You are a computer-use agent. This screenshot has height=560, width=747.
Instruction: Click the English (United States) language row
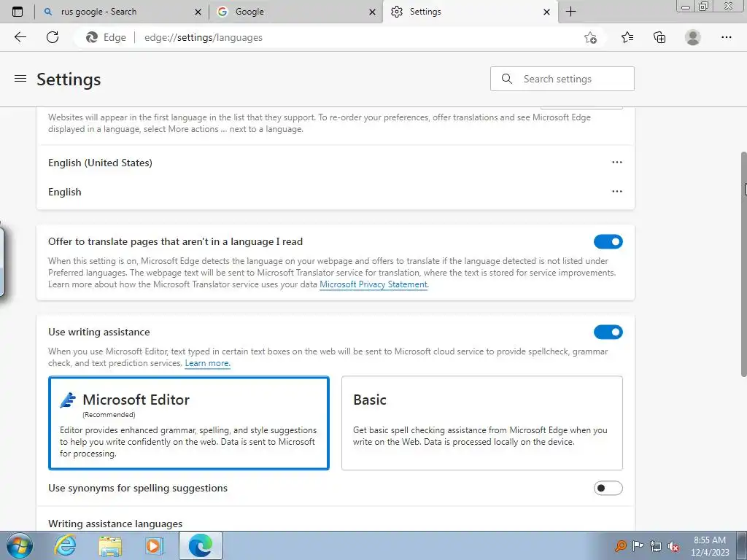(336, 163)
